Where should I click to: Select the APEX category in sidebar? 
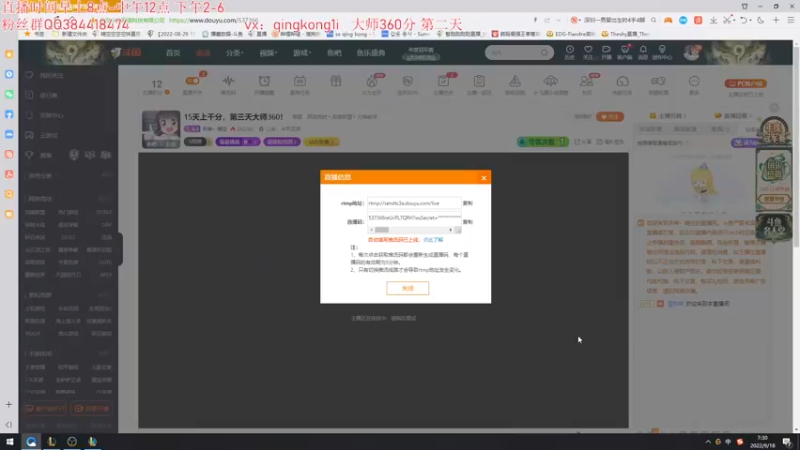click(x=106, y=274)
